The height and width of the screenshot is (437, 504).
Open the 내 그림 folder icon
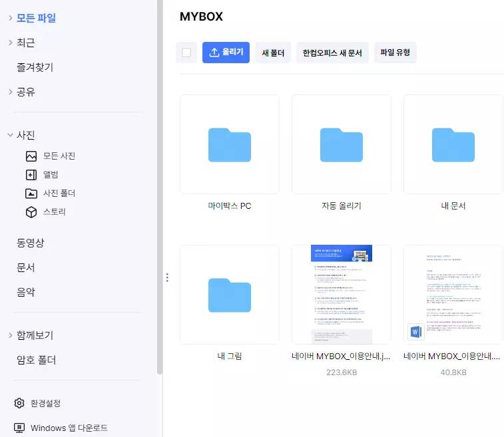click(x=230, y=295)
